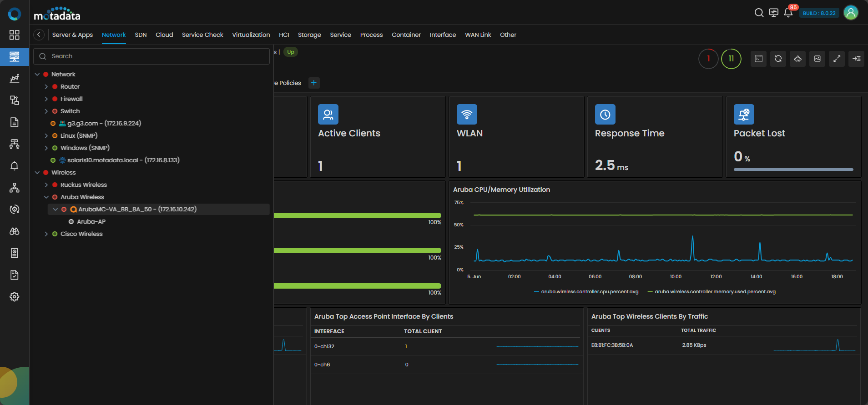Open the alerts bell in left sidebar
The image size is (868, 405).
point(15,166)
